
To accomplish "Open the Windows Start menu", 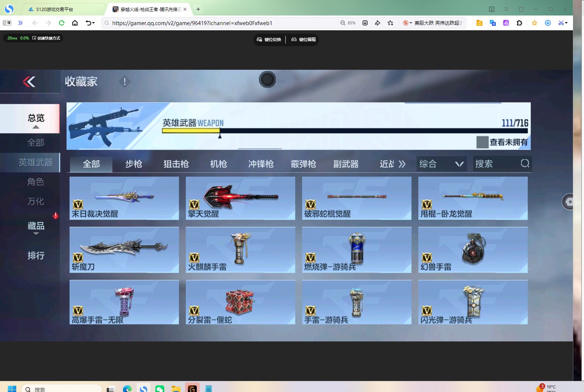I will 12,388.
